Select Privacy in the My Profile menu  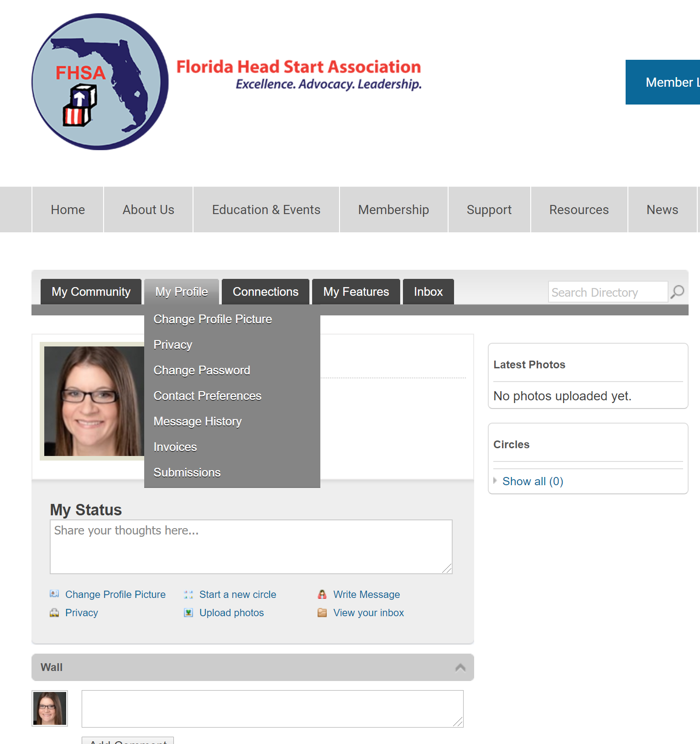(x=232, y=345)
